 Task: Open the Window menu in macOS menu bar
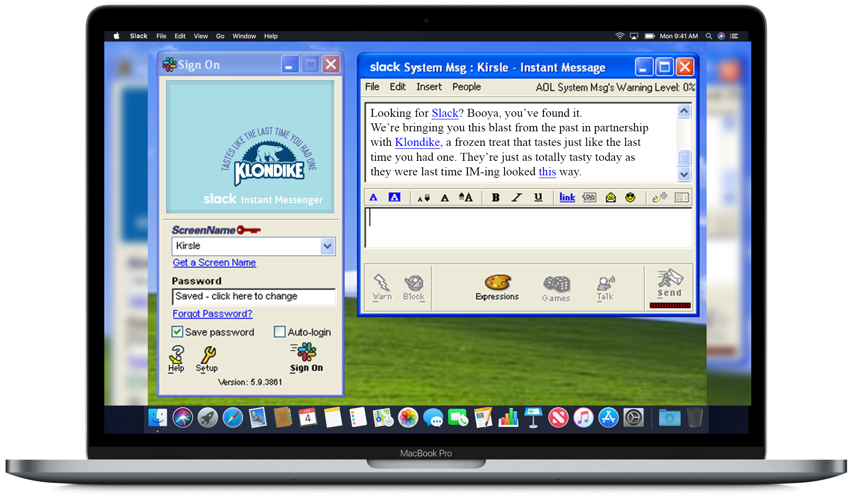coord(244,36)
